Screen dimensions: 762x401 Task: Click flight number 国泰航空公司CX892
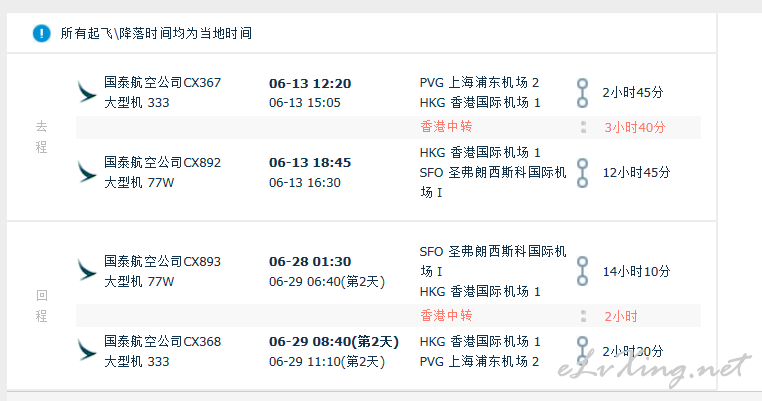162,162
